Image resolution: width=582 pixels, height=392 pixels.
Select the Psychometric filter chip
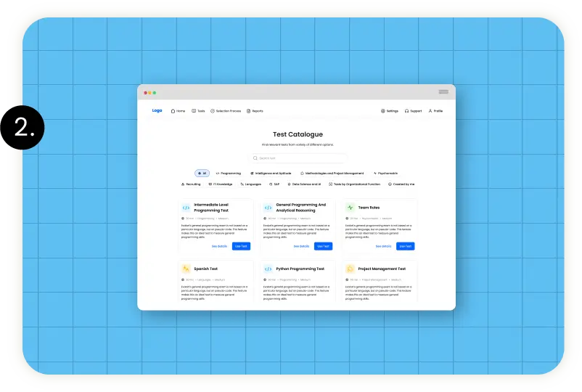(x=386, y=173)
